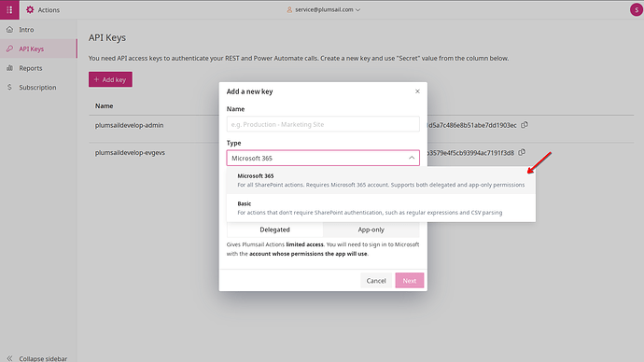Open Subscription in the sidebar
This screenshot has height=362, width=644.
coord(38,87)
